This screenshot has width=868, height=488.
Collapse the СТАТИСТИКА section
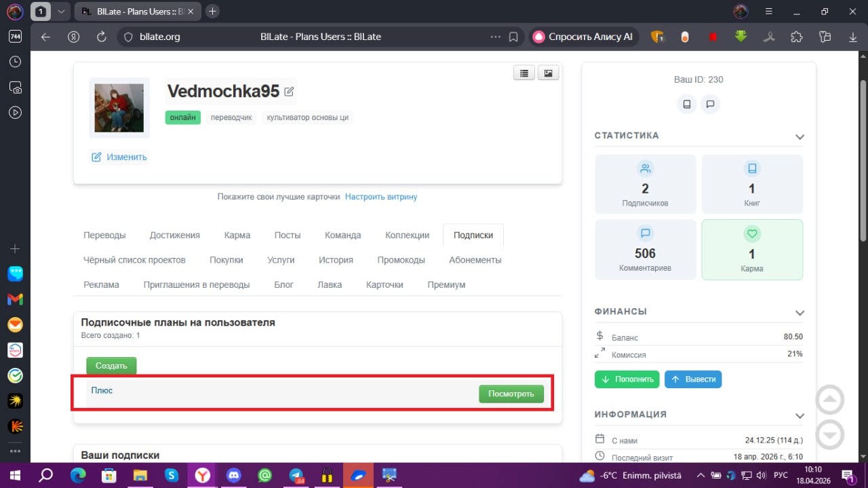tap(800, 137)
